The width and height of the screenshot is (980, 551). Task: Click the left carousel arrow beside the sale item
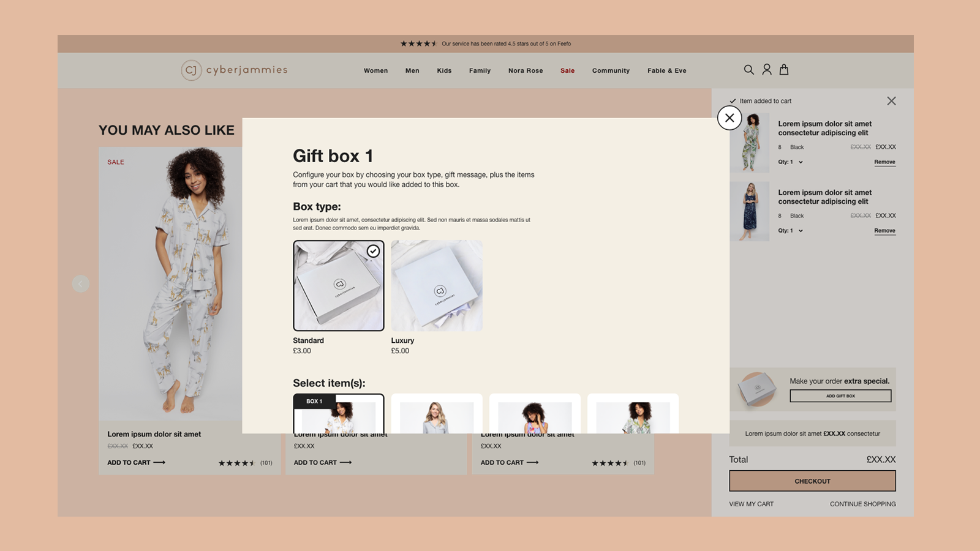pos(81,283)
